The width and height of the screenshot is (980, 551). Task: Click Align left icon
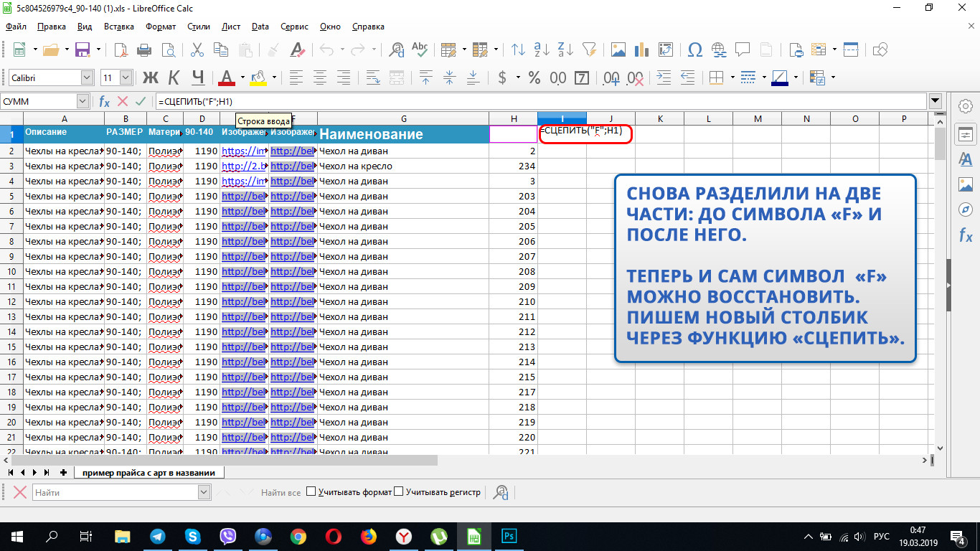(296, 77)
